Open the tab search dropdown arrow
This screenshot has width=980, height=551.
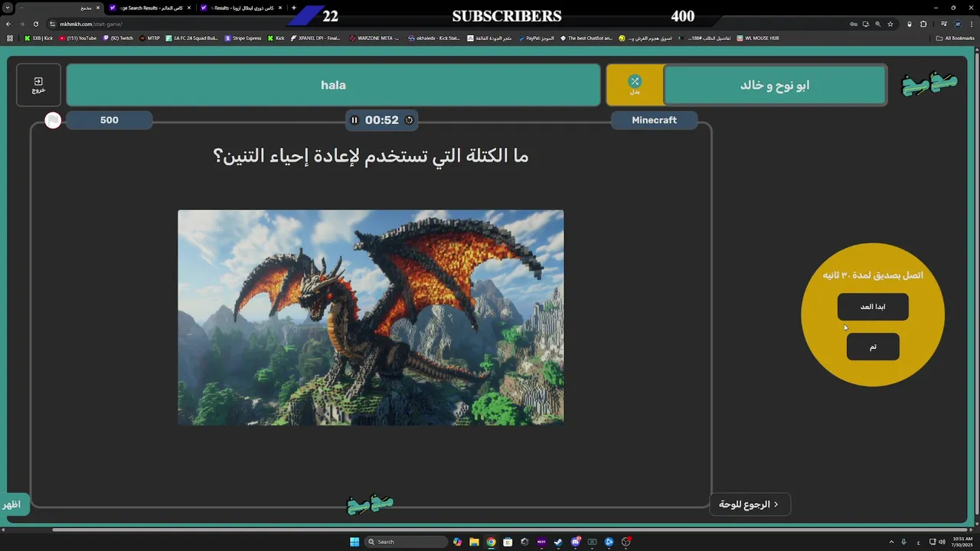pyautogui.click(x=8, y=8)
